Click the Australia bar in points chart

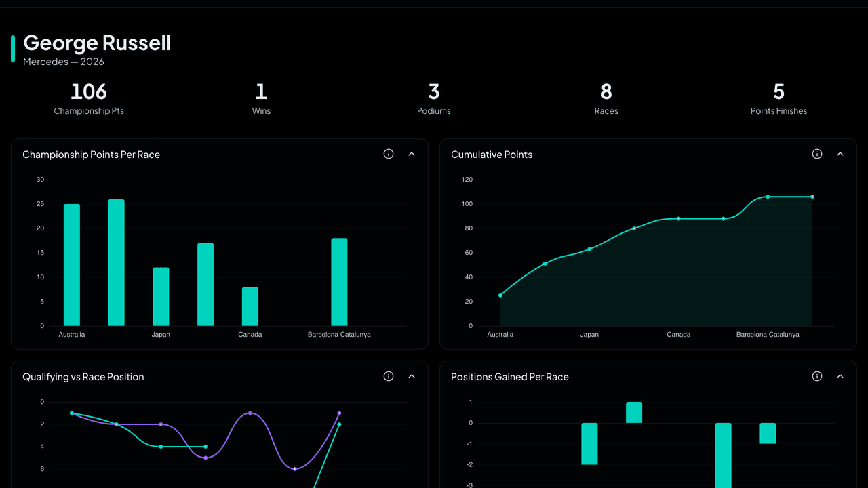[x=72, y=265]
